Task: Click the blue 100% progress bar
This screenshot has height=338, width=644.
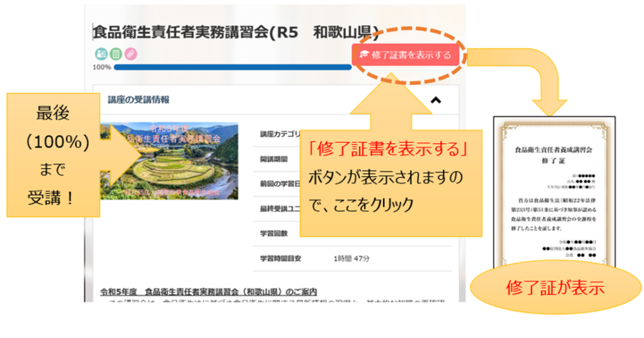Action: click(233, 67)
